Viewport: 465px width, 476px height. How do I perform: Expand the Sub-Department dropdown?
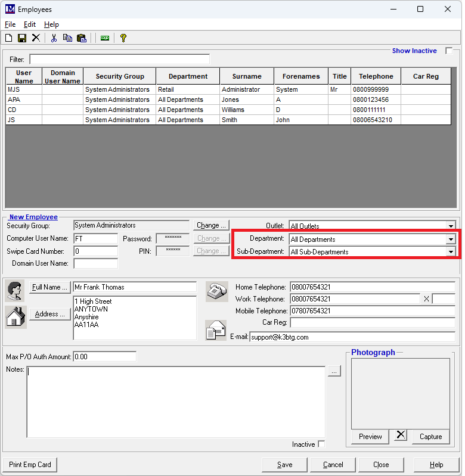(x=450, y=252)
